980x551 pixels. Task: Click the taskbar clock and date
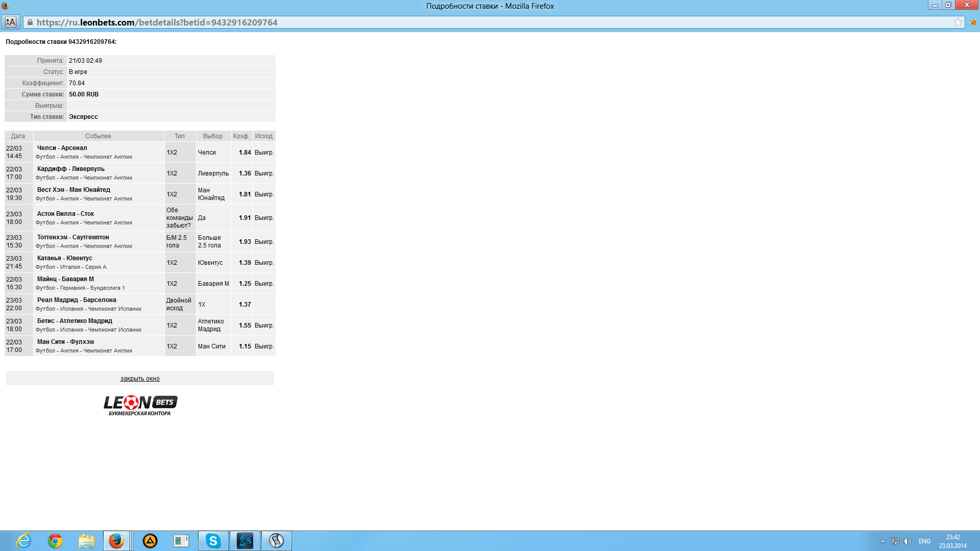pos(952,541)
